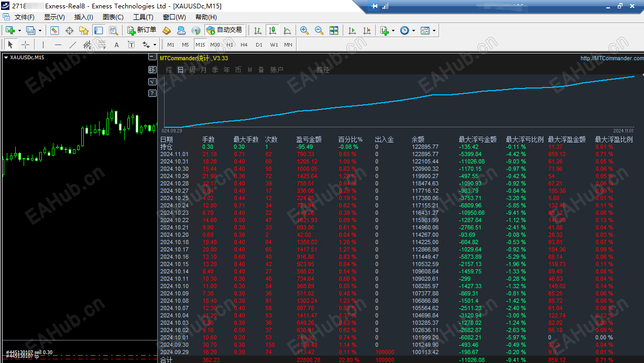Screen dimensions: 644x363
Task: Expand the new chart dropdown arrow
Action: (x=19, y=30)
